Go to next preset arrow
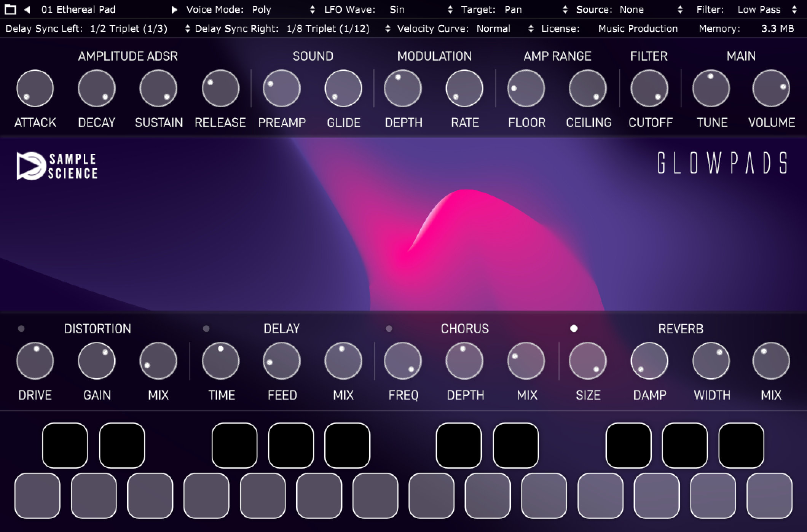 [x=174, y=10]
